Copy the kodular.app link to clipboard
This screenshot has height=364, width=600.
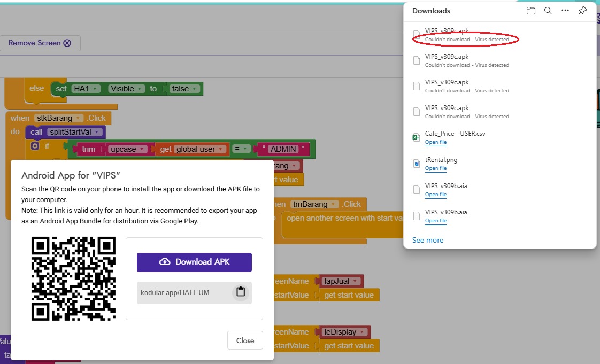241,292
